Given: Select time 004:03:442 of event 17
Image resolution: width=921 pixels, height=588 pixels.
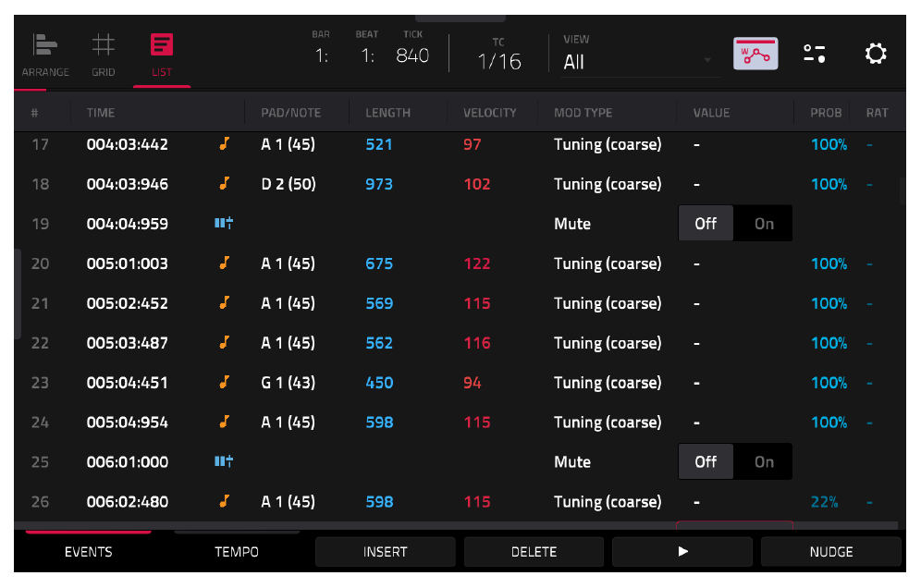Looking at the screenshot, I should [127, 144].
